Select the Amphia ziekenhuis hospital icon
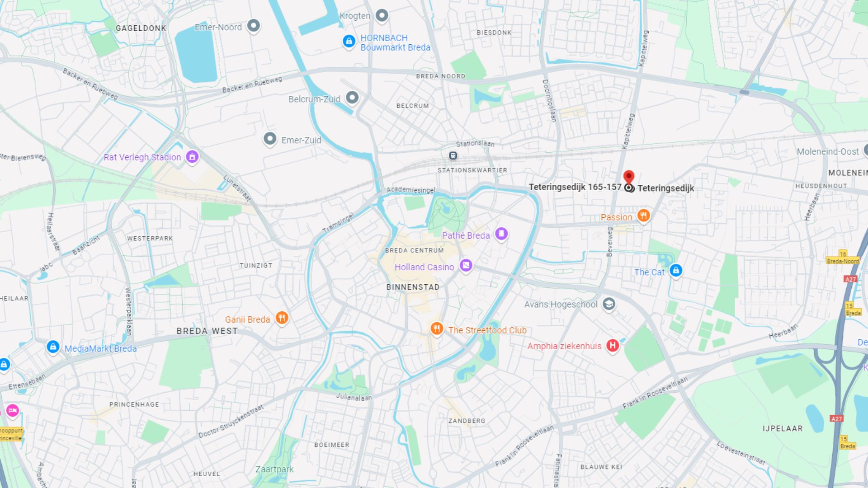The width and height of the screenshot is (868, 488). [613, 346]
